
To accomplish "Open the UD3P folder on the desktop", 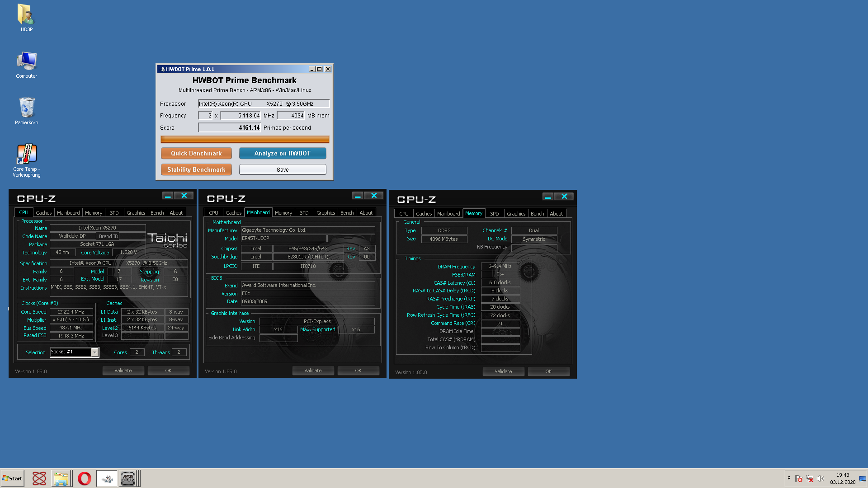I will [26, 18].
